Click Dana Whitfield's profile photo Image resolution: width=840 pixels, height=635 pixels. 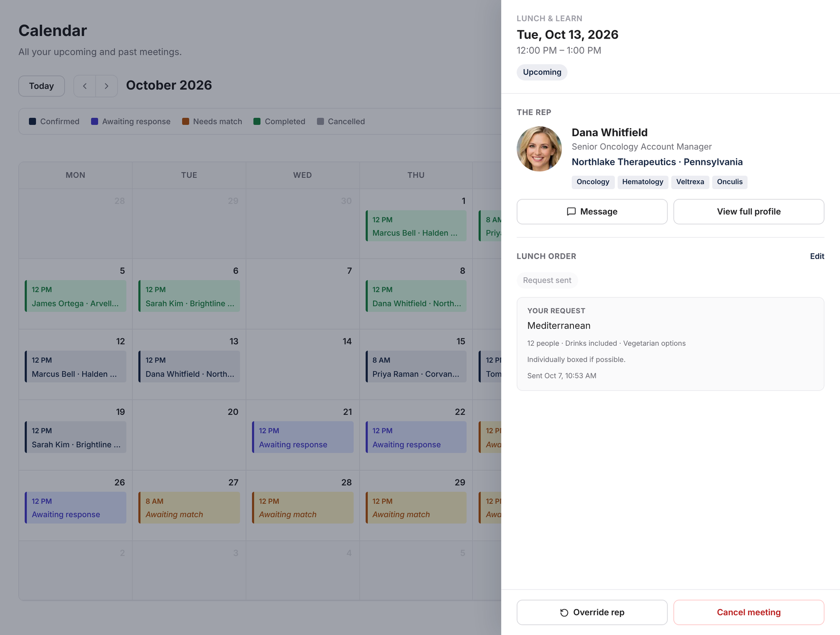[539, 149]
